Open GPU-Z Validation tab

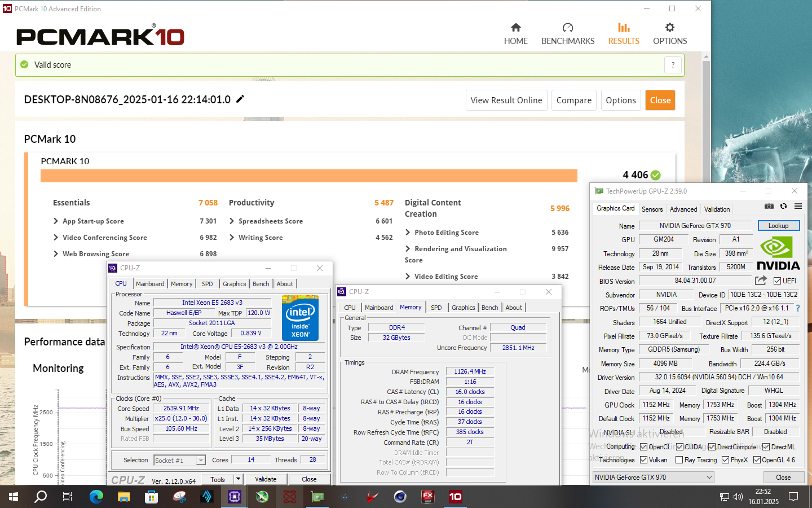(717, 209)
